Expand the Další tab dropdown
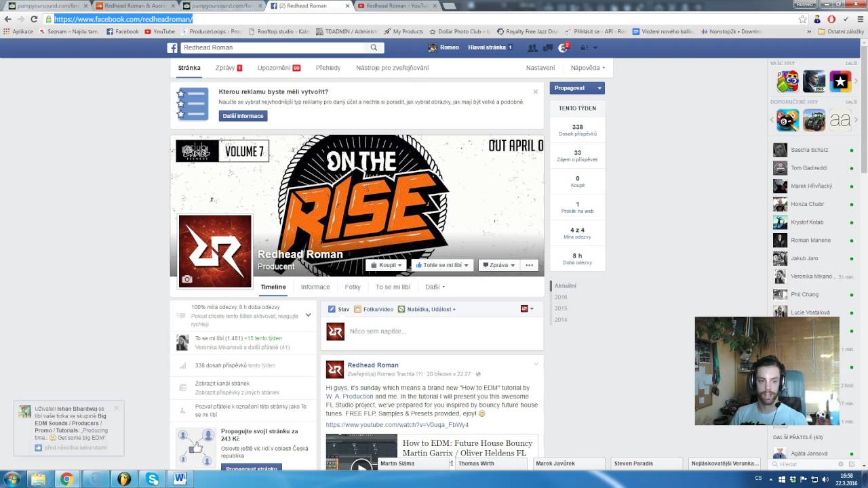868x488 pixels. 435,287
